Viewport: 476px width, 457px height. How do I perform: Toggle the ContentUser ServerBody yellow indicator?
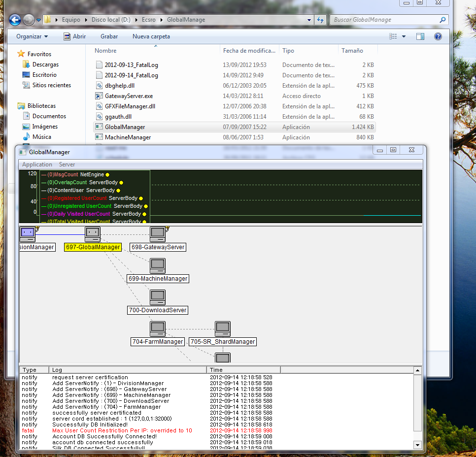pos(118,191)
